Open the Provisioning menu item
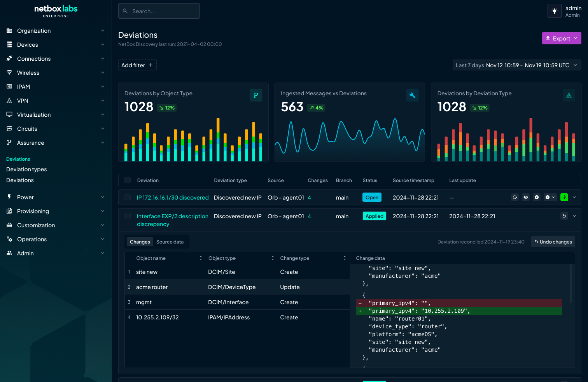The height and width of the screenshot is (382, 588). [x=33, y=211]
